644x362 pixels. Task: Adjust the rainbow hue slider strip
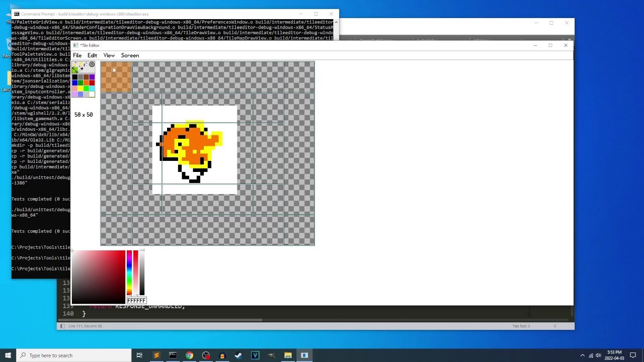129,273
